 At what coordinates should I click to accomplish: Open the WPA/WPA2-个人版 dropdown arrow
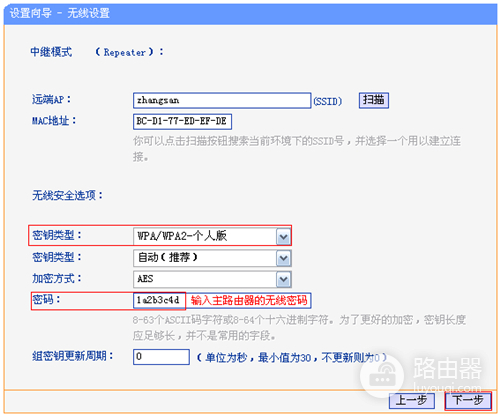pyautogui.click(x=283, y=237)
